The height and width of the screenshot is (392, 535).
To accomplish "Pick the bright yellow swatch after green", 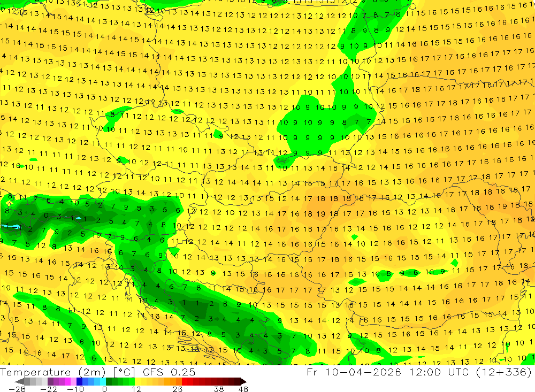I will pos(138,382).
